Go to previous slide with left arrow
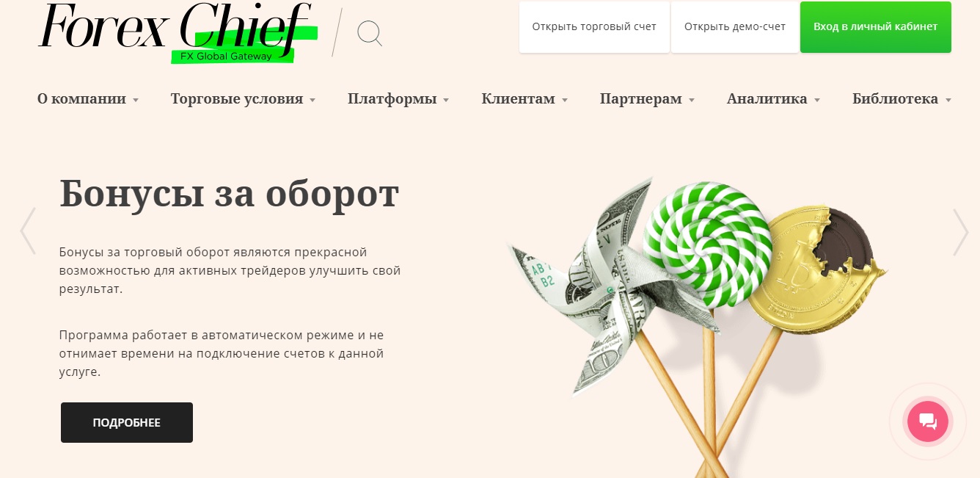Viewport: 980px width, 478px height. 28,231
